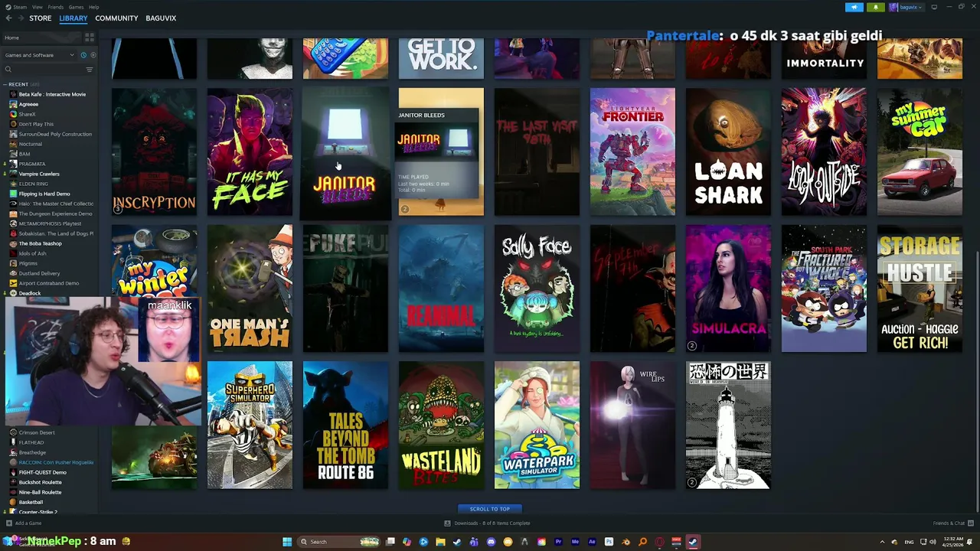Open Friends & Chat panel
Screen dimensions: 980x551
(x=952, y=523)
